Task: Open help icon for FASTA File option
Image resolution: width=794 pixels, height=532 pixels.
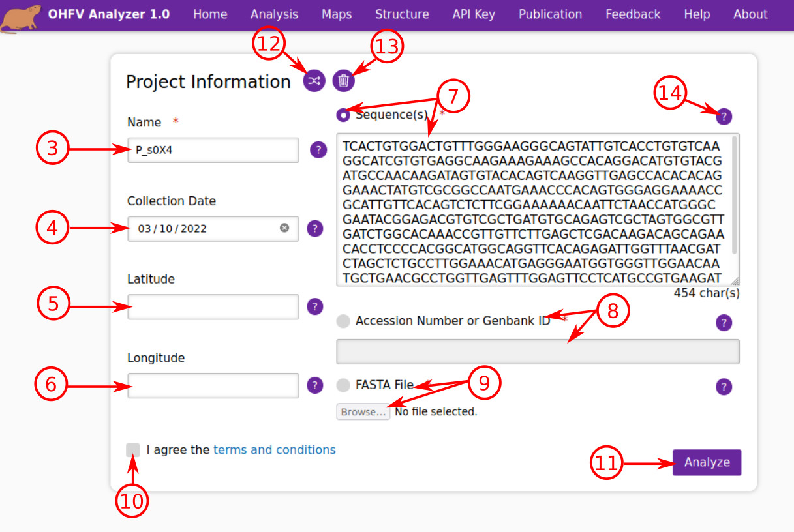Action: (x=724, y=387)
